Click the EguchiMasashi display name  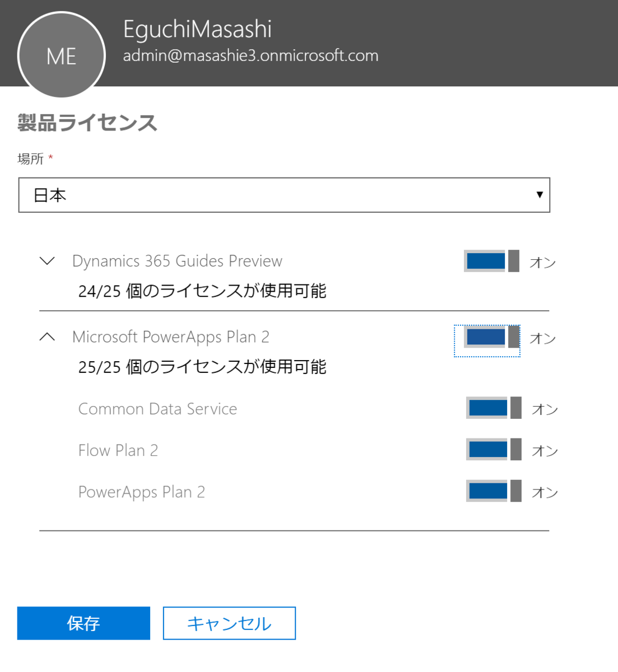click(197, 29)
